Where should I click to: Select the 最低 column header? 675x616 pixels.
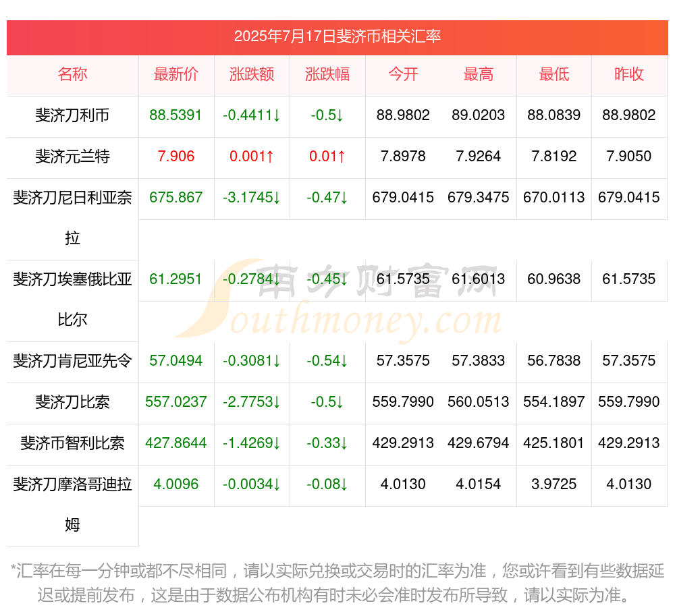tap(554, 74)
